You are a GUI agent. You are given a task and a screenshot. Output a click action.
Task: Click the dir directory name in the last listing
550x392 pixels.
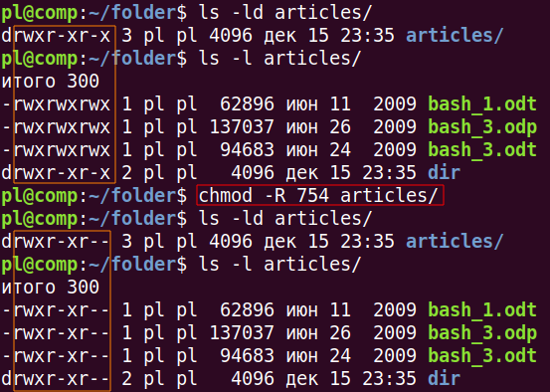coord(444,378)
